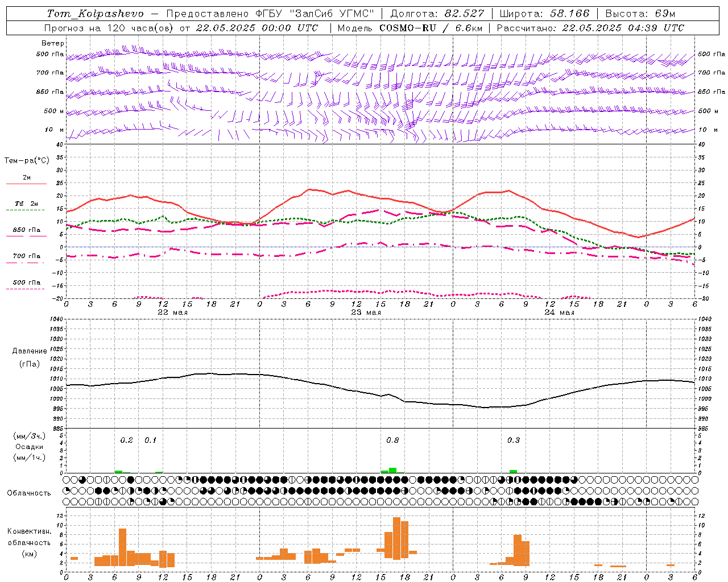
Task: Select the 10 м wind level label on the left
Action: click(x=55, y=130)
